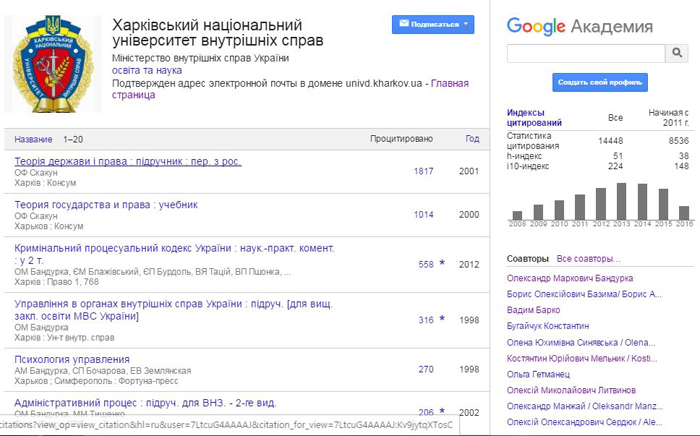Click the asterisk next to 206 citations
The image size is (700, 436).
[442, 412]
